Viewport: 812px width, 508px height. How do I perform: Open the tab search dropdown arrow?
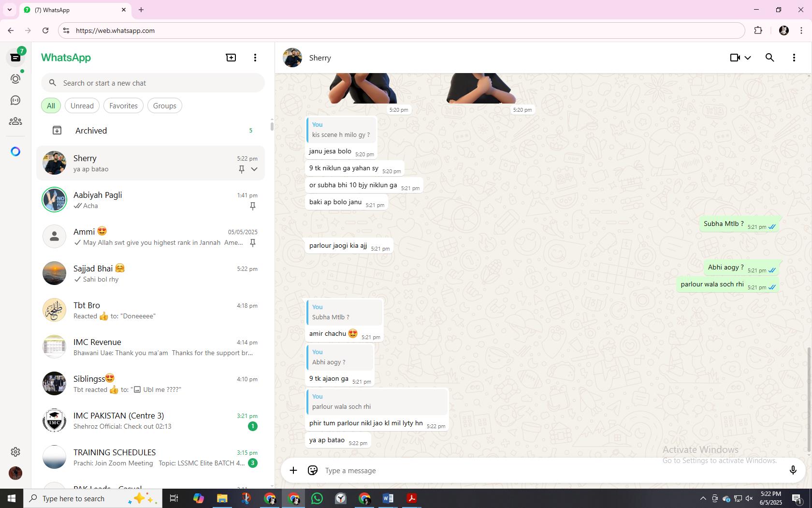pos(9,10)
